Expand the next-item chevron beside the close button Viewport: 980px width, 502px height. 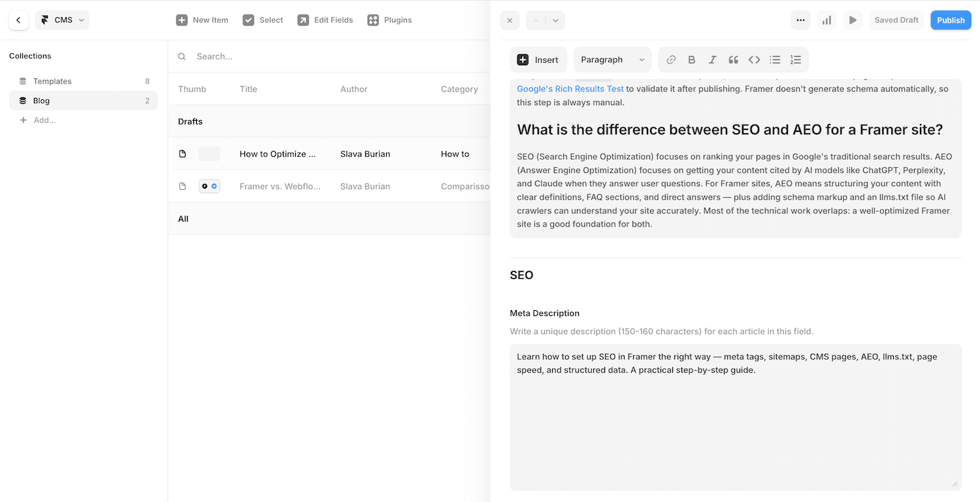pyautogui.click(x=554, y=20)
